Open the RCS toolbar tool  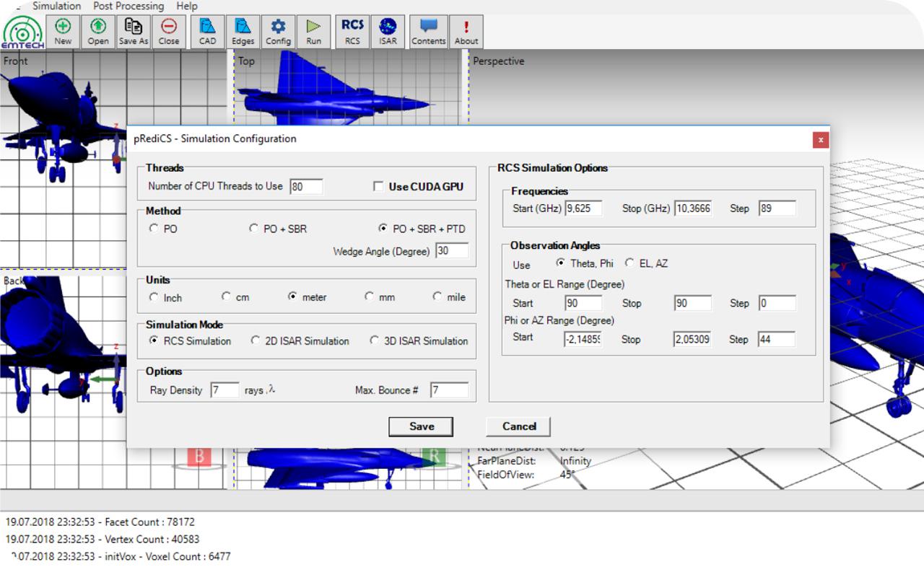click(x=352, y=32)
